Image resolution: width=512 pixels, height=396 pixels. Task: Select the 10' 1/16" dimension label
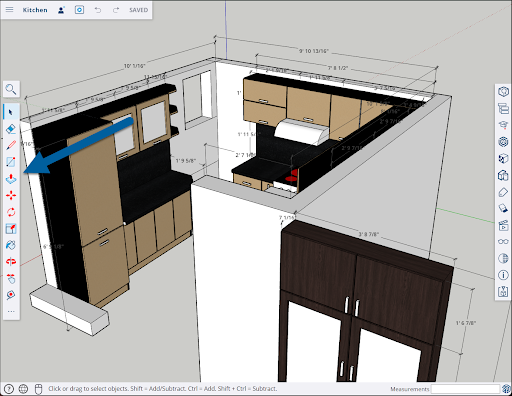(135, 66)
